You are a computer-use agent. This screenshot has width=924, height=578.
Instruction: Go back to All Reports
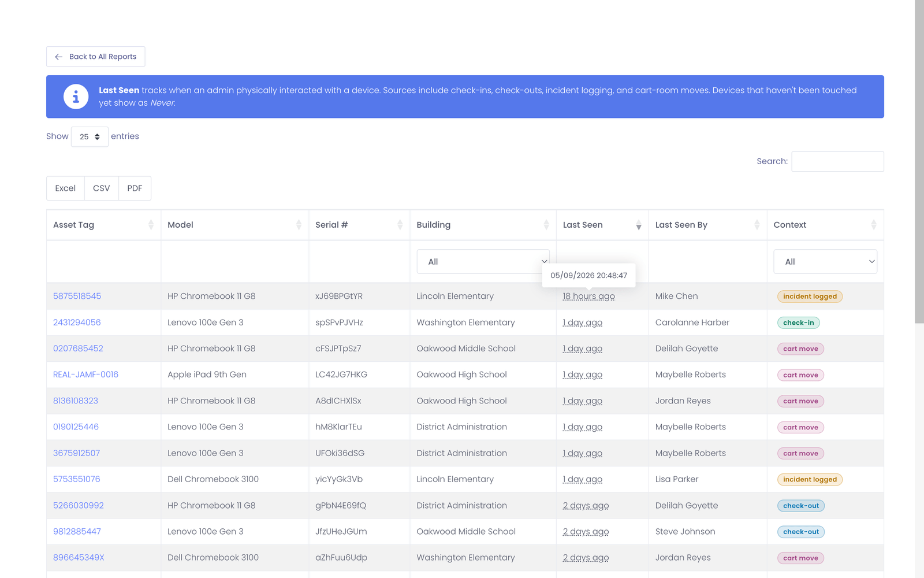pyautogui.click(x=96, y=57)
